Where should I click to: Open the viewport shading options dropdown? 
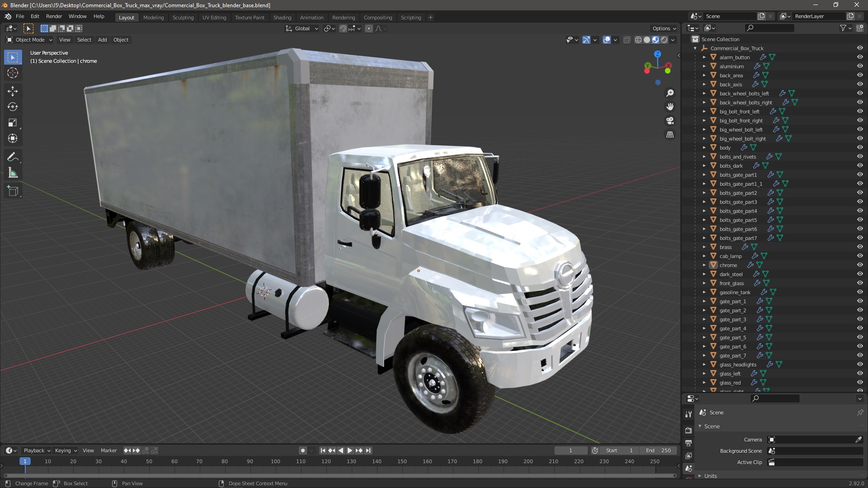point(673,40)
